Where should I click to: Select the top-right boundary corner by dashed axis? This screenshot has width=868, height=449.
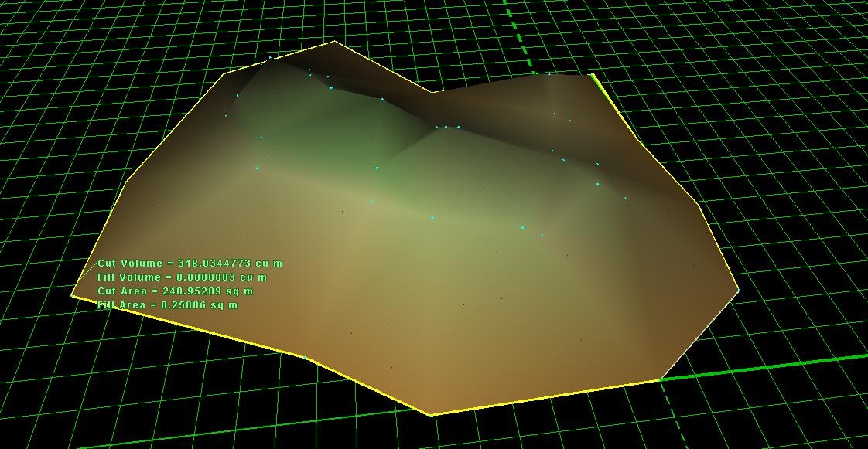point(593,74)
